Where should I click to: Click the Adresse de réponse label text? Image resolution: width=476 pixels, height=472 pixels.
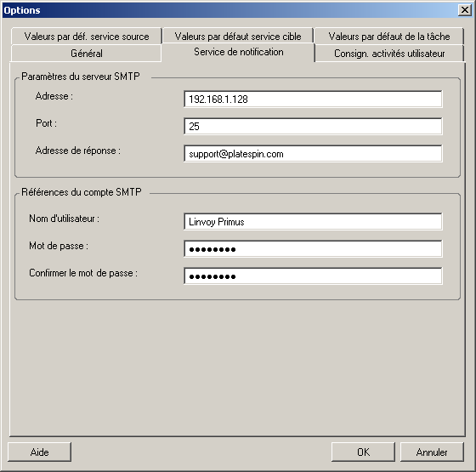(77, 151)
